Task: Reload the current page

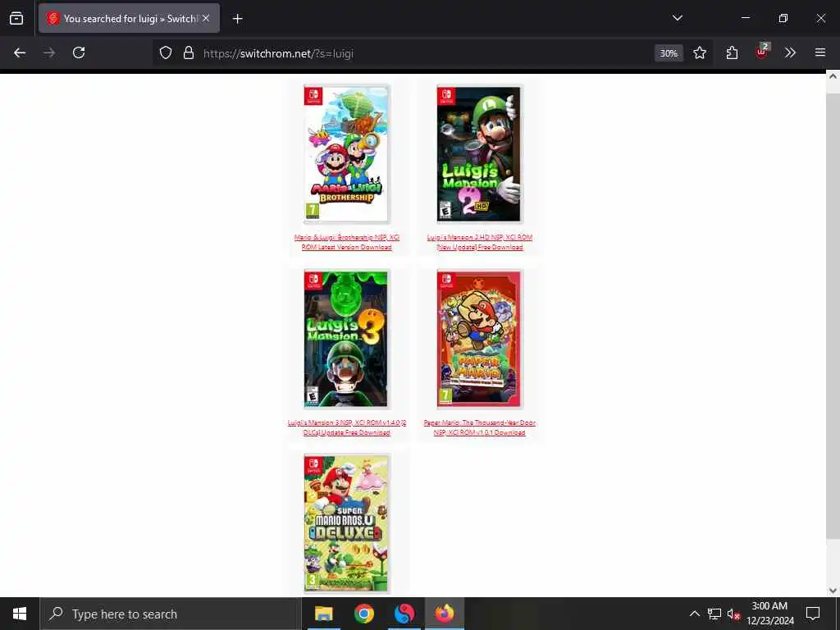Action: (79, 53)
